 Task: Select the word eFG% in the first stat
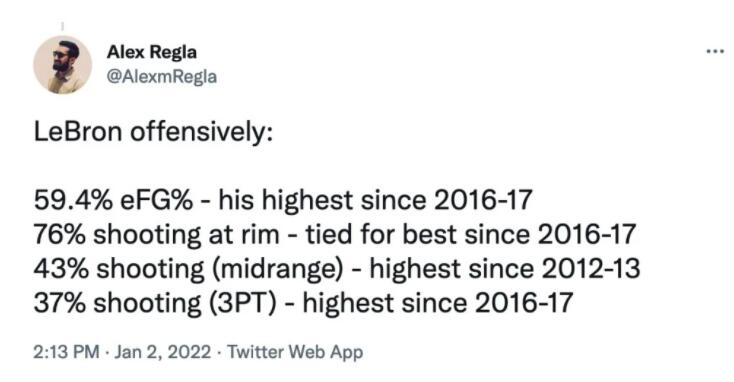click(157, 200)
